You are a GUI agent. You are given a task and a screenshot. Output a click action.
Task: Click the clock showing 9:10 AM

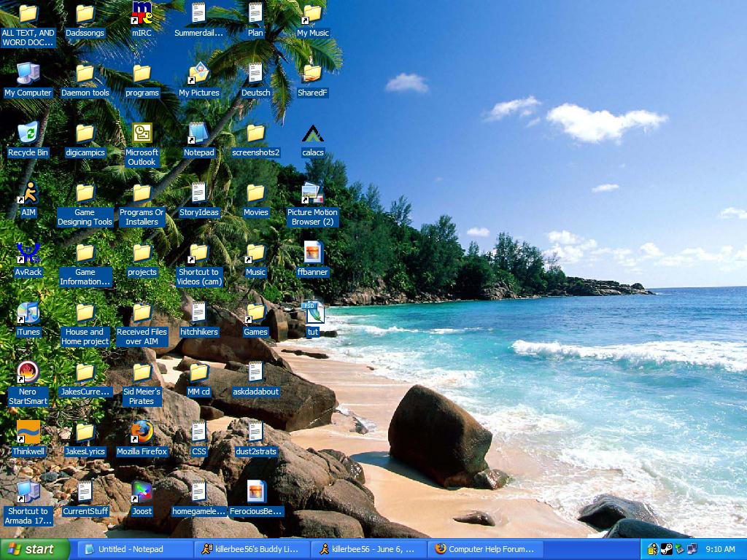720,549
